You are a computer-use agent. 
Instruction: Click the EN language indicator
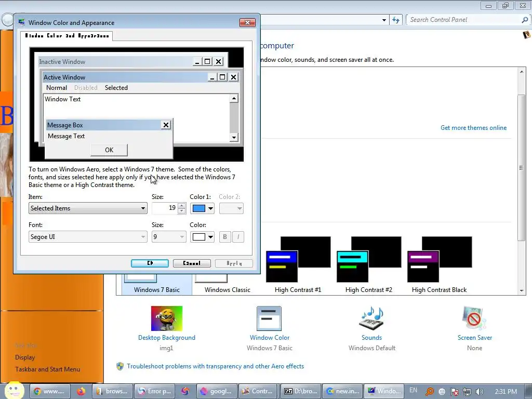click(413, 390)
